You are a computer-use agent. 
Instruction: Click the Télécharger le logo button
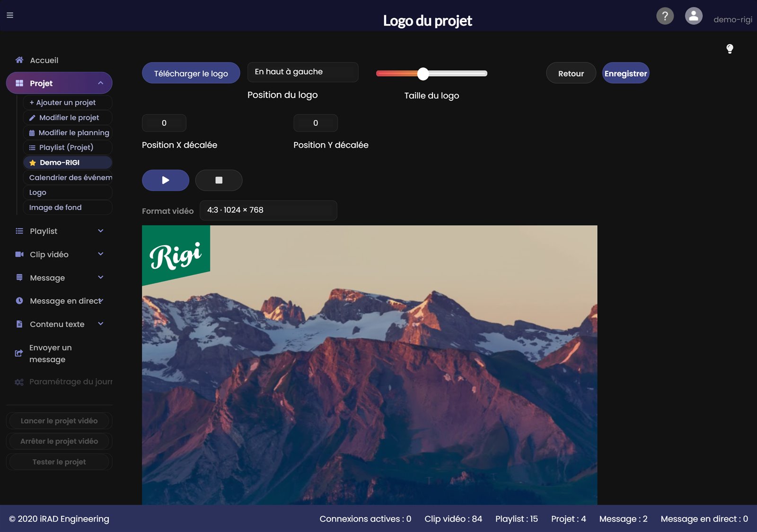[191, 73]
